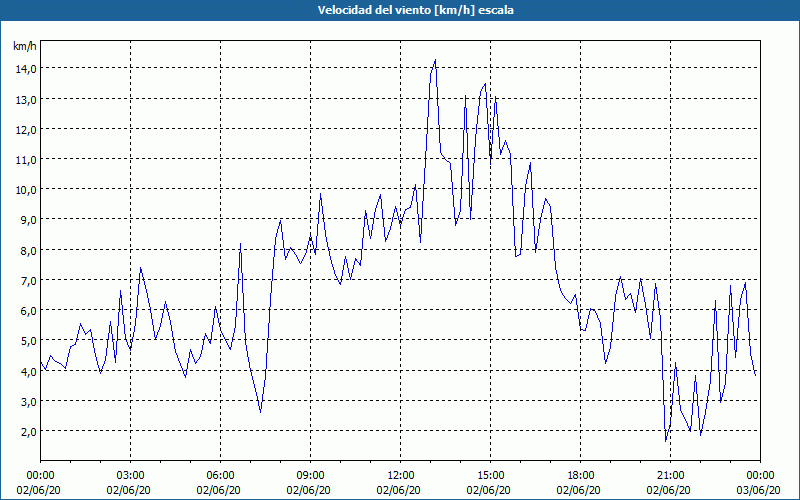Select the 12,0 y-axis label
Image resolution: width=800 pixels, height=500 pixels.
click(x=26, y=130)
